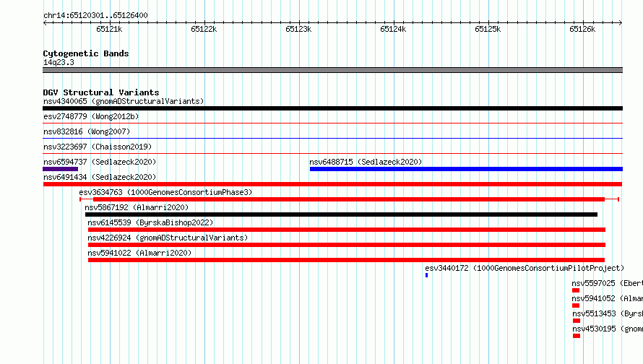643x364 pixels.
Task: Open the nsv5941052 label
Action: click(608, 298)
